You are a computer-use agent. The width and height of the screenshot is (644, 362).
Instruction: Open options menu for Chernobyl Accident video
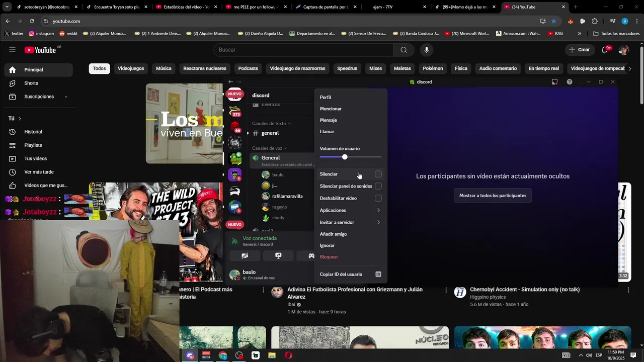click(628, 290)
